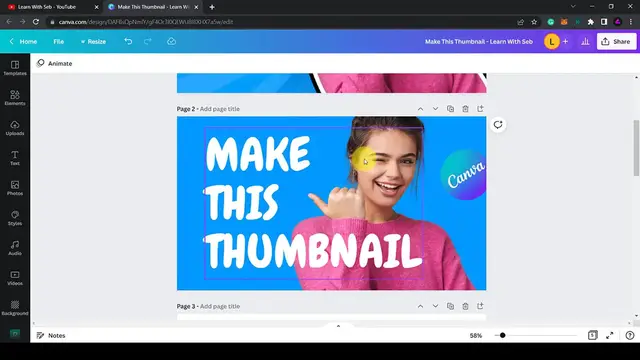Open the Text sidebar panel
The image size is (640, 360).
click(15, 158)
